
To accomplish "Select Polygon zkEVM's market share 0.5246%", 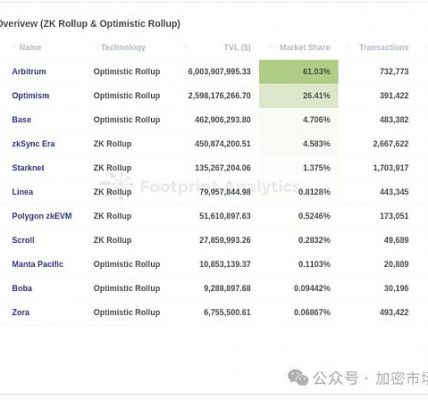I will pos(314,216).
